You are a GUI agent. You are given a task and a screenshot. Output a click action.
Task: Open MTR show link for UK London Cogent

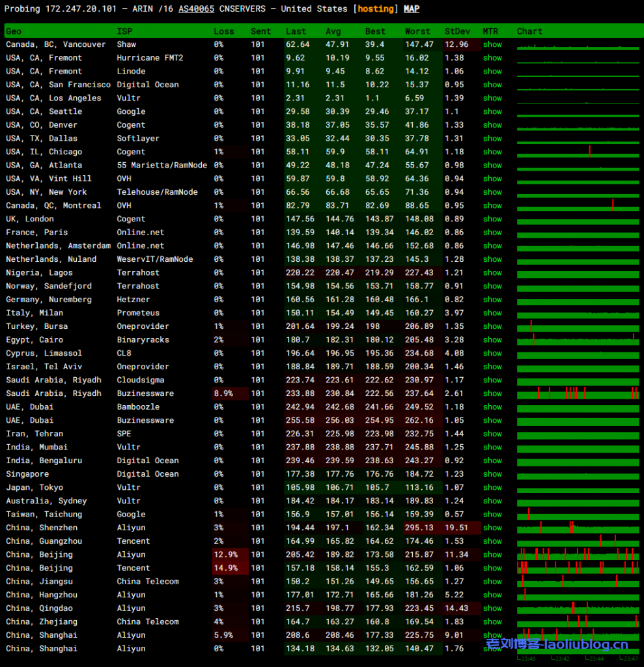tap(492, 219)
